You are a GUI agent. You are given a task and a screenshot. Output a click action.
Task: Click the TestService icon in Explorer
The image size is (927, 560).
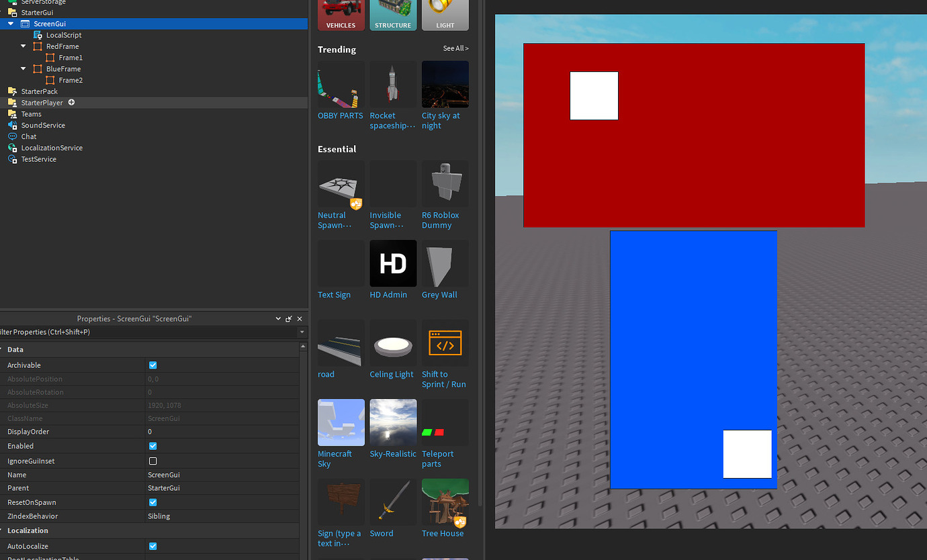(x=12, y=158)
